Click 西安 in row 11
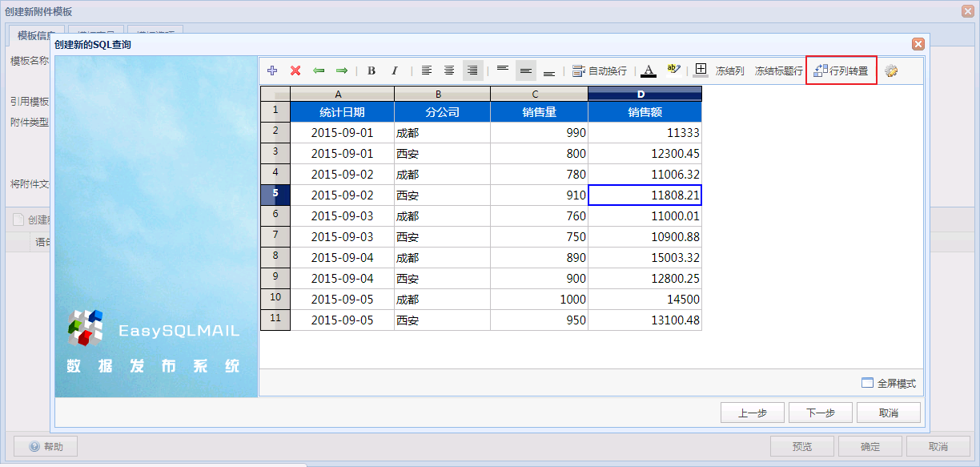The width and height of the screenshot is (980, 467). 442,320
